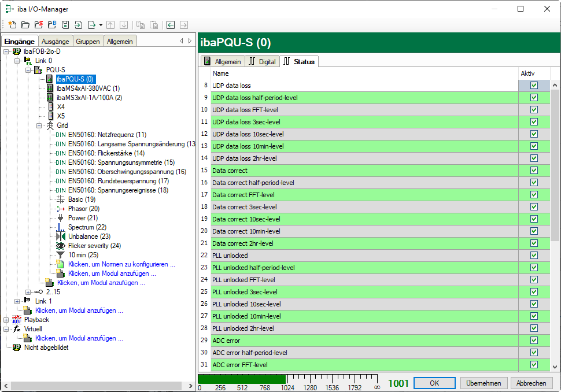
Task: Click the green left arrow back icon
Action: click(x=170, y=25)
